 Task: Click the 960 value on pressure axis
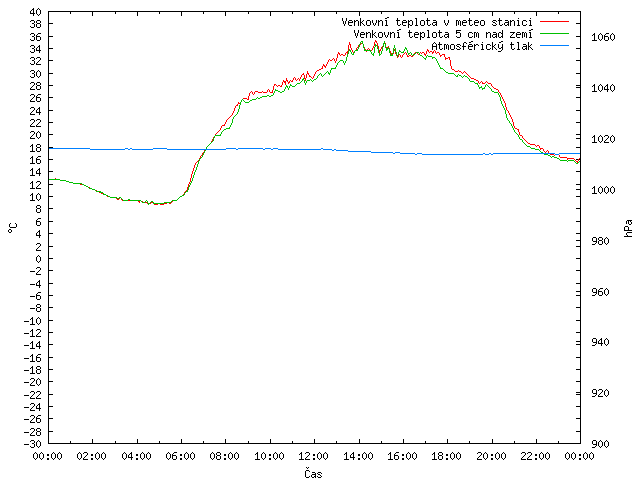600,292
